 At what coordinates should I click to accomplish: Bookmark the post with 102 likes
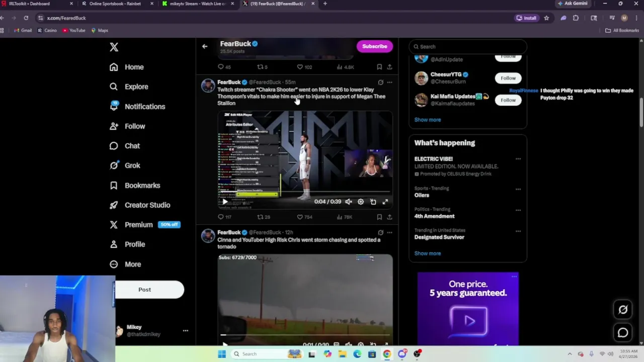tap(379, 67)
